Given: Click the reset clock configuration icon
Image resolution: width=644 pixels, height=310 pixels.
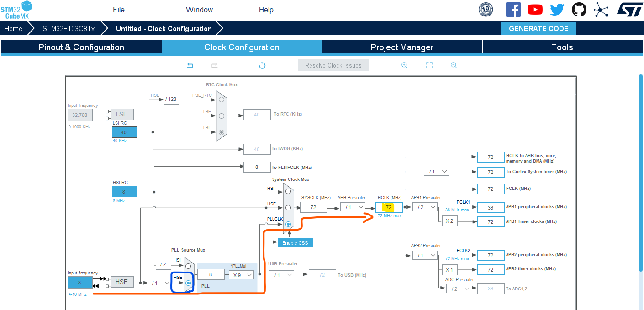Looking at the screenshot, I should [262, 65].
